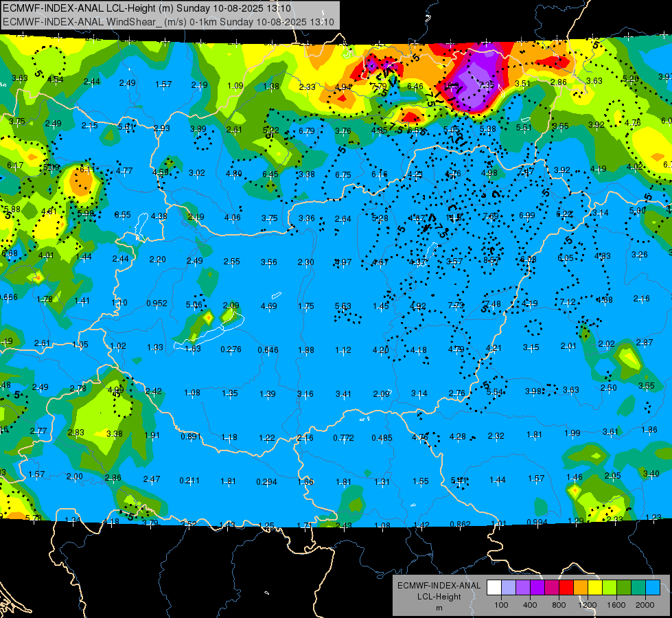
Task: Click the wind shear value 6.45
Action: 270,174
